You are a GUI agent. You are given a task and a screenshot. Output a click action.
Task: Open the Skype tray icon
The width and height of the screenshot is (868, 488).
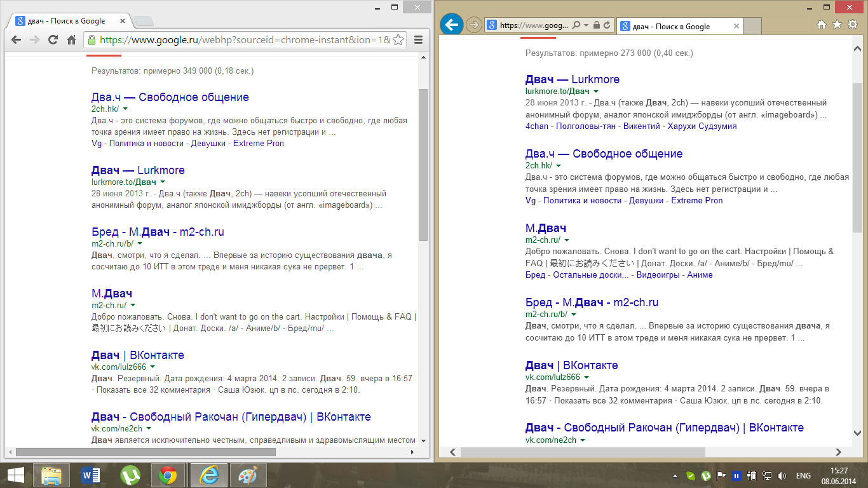pos(691,475)
